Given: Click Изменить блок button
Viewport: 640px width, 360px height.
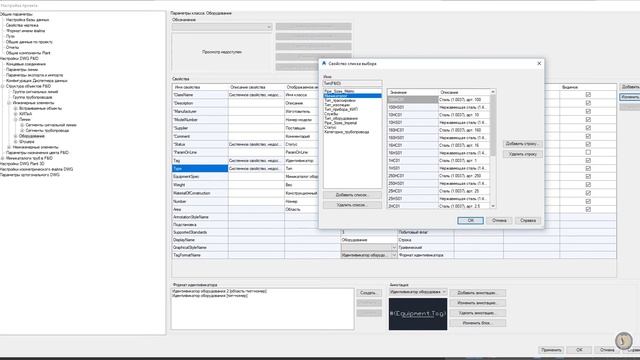Looking at the screenshot, I should click(x=477, y=323).
